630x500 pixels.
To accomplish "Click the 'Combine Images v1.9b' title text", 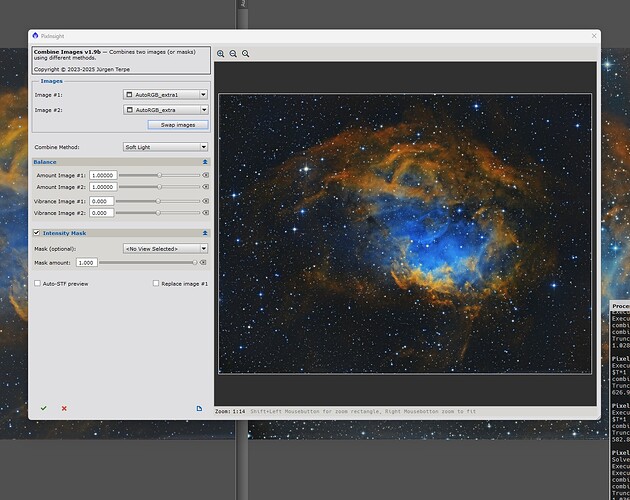I will tap(67, 52).
